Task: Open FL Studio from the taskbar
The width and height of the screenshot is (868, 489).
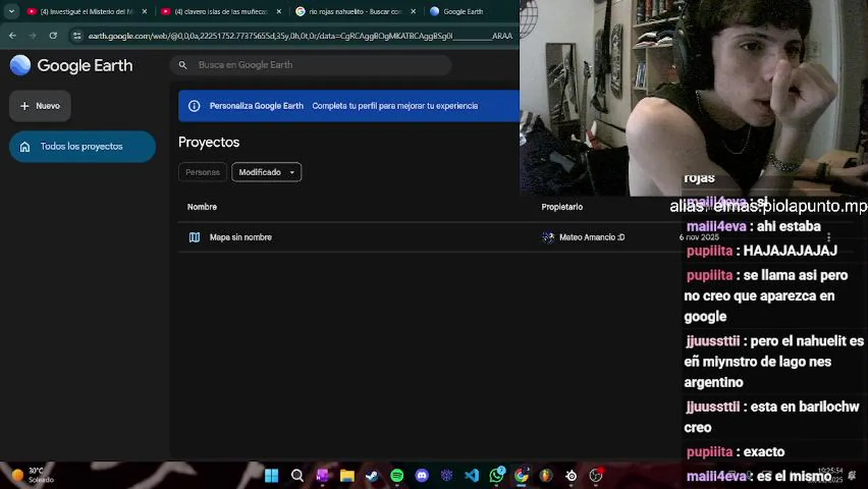Action: 546,475
